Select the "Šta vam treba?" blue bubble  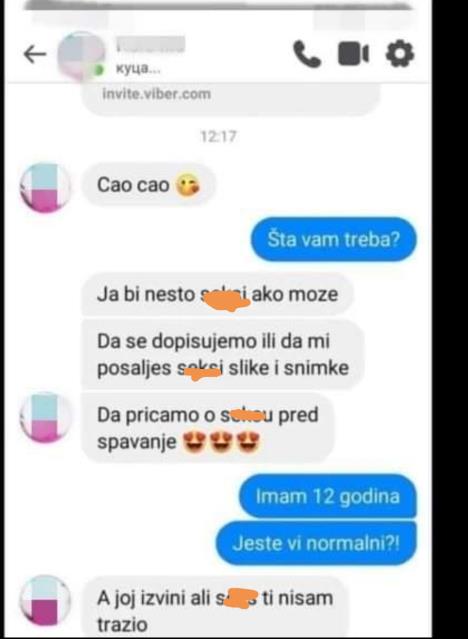(x=333, y=239)
